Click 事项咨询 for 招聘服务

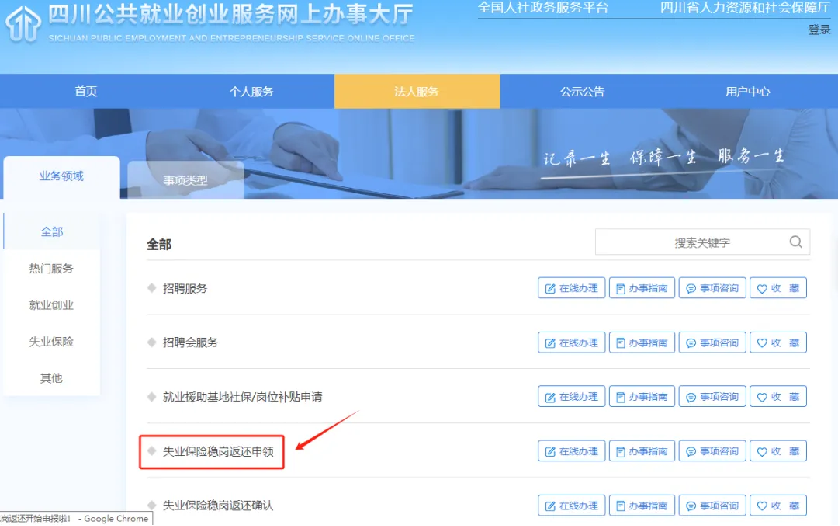[x=712, y=288]
